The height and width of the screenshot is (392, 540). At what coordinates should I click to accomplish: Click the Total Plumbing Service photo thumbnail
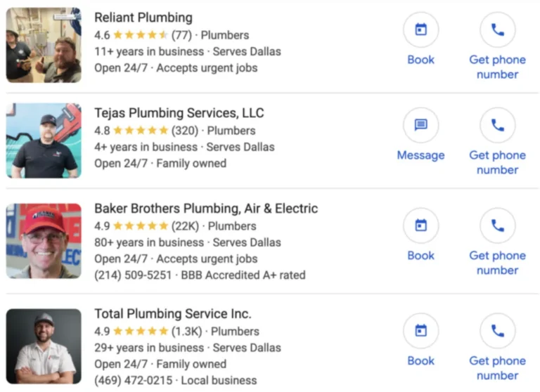tap(44, 346)
